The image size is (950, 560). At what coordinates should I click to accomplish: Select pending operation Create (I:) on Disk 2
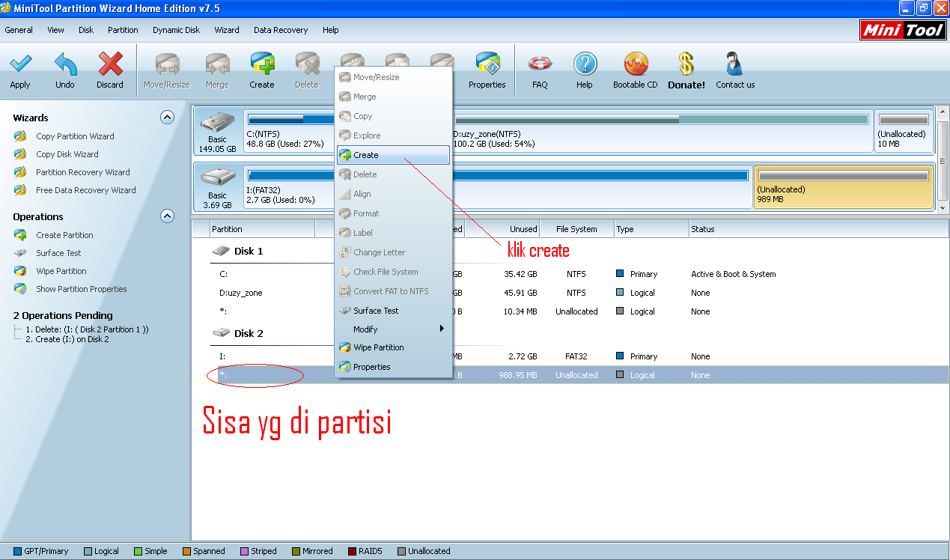(x=67, y=339)
